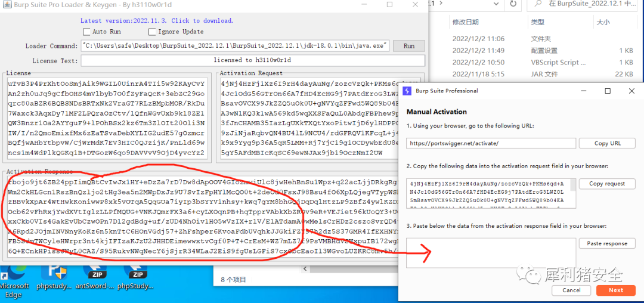Open the phpStudy ZIP desktop icon
Image resolution: width=644 pixels, height=303 pixels.
[135, 277]
